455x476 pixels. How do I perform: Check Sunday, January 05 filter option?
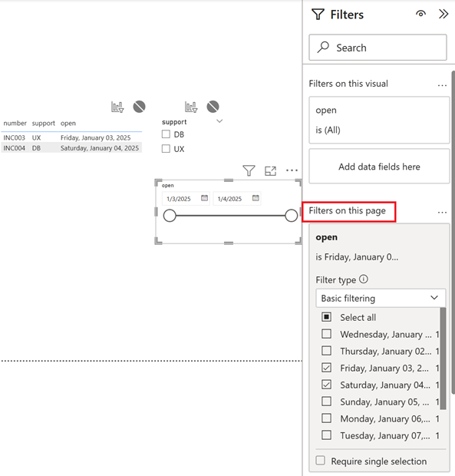(x=326, y=402)
